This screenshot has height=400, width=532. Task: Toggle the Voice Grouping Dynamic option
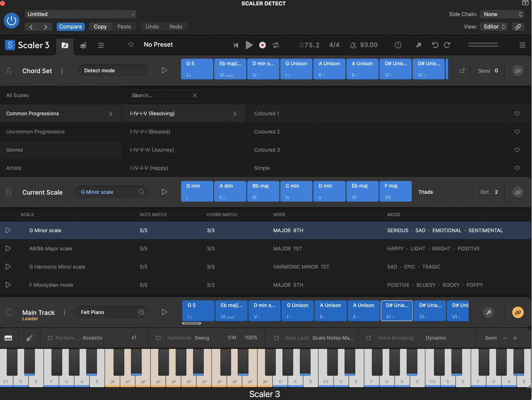(x=369, y=338)
